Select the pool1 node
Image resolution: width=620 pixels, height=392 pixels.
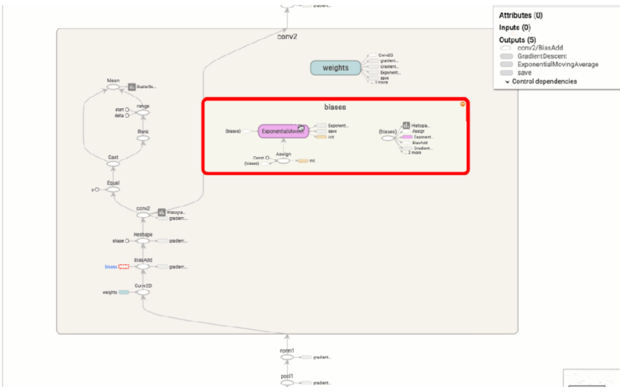pyautogui.click(x=287, y=383)
